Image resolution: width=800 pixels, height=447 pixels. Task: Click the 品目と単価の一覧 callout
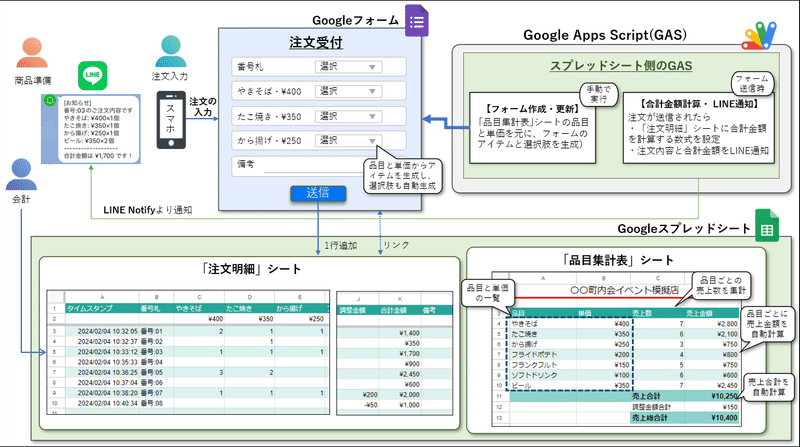click(488, 293)
